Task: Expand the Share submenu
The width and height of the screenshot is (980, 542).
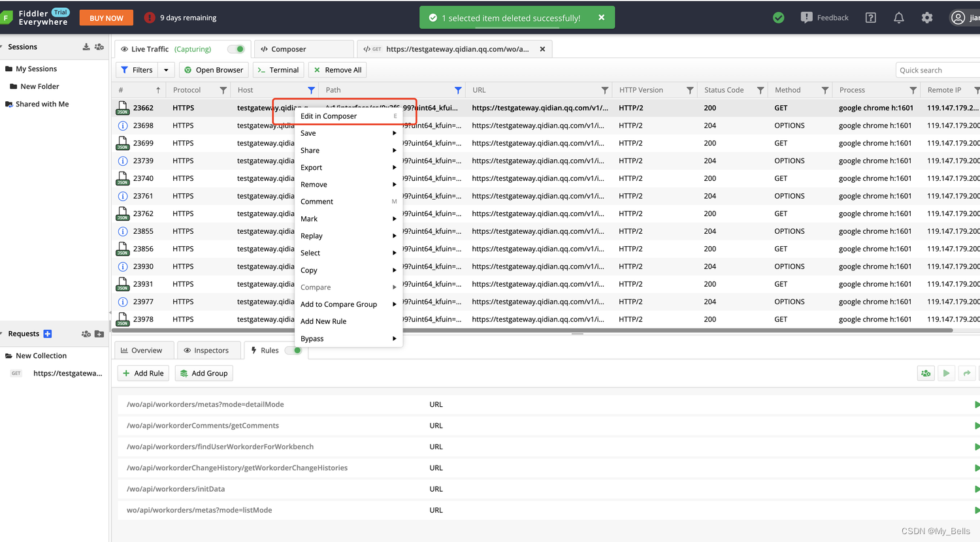Action: (x=348, y=150)
